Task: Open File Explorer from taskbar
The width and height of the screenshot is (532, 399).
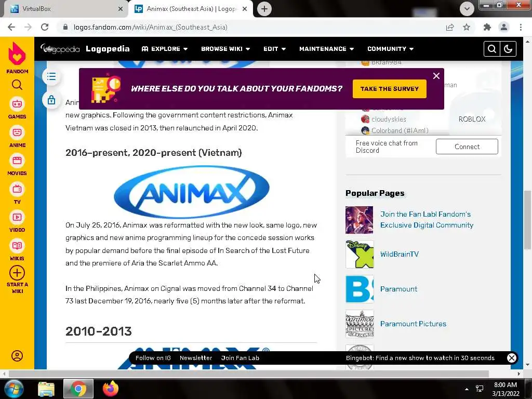Action: 46,389
